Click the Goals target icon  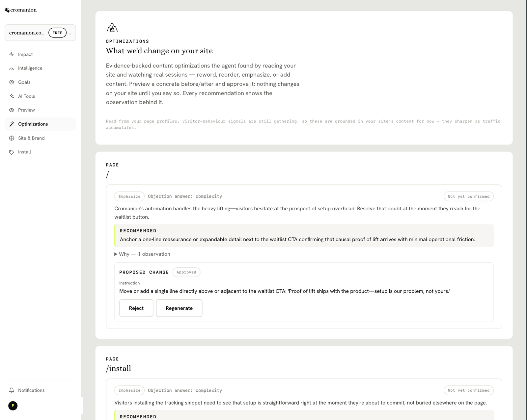pyautogui.click(x=12, y=82)
